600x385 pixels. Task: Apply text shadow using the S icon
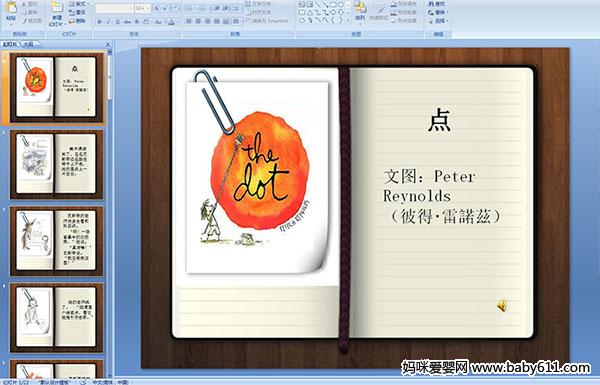[136, 22]
